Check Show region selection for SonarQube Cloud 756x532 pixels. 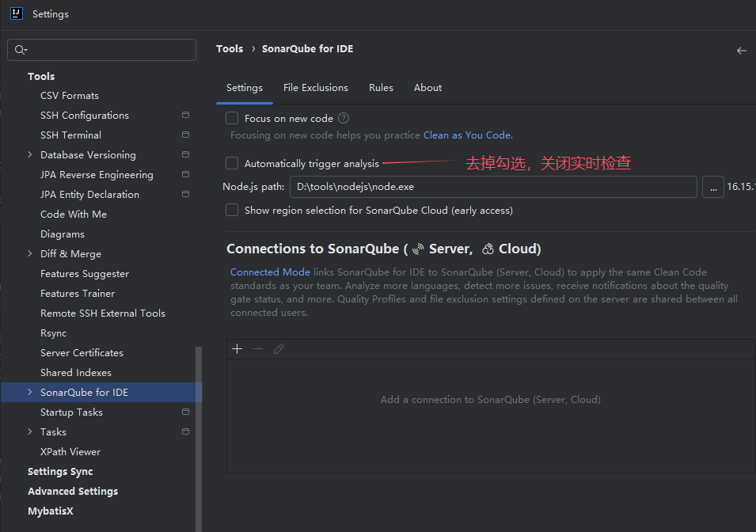click(x=232, y=210)
